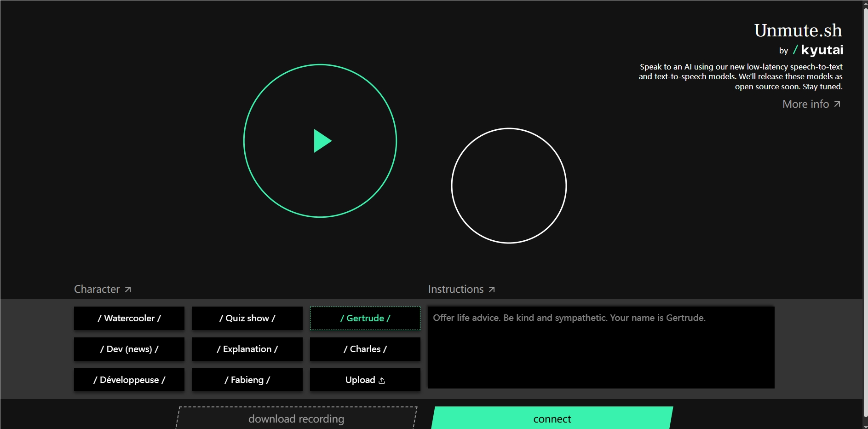This screenshot has width=868, height=429.
Task: Click the arrow icon next to More info
Action: tap(837, 104)
